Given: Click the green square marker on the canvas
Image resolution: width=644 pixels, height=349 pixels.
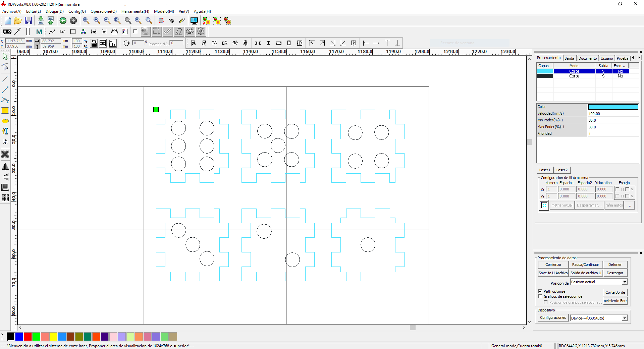Looking at the screenshot, I should pos(156,110).
